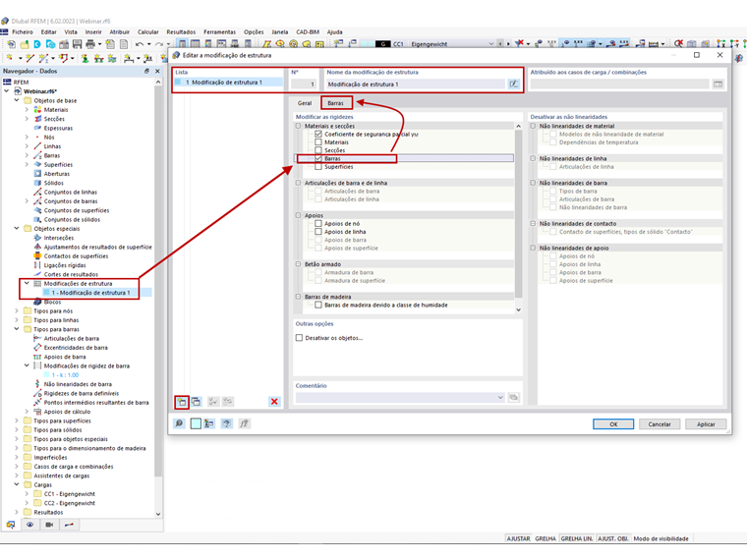Undock the Navegador - Dados panel
The image size is (747, 560).
[146, 71]
